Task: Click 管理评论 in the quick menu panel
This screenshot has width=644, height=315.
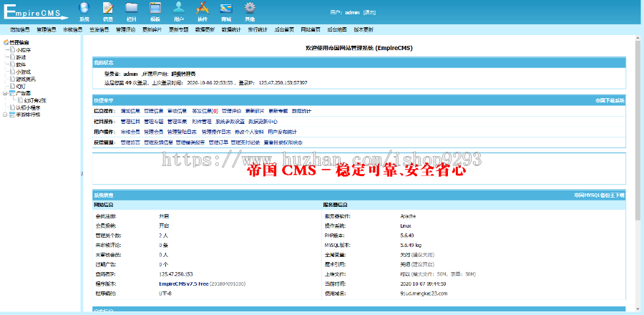Action: (x=232, y=111)
